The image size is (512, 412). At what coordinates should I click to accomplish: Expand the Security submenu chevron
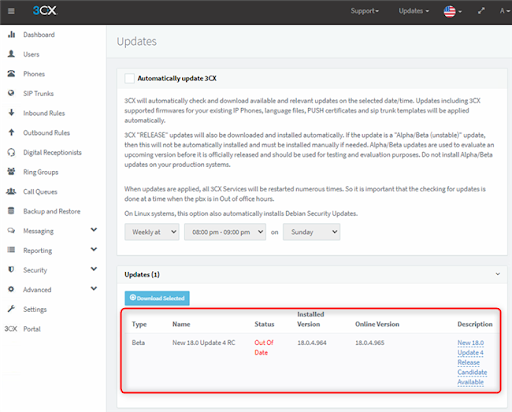coord(94,269)
